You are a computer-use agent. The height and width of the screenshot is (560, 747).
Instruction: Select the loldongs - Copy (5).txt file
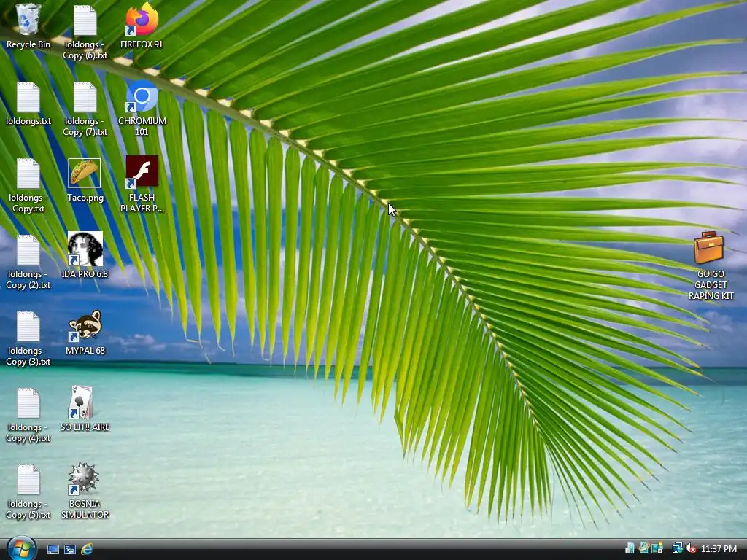click(x=28, y=492)
